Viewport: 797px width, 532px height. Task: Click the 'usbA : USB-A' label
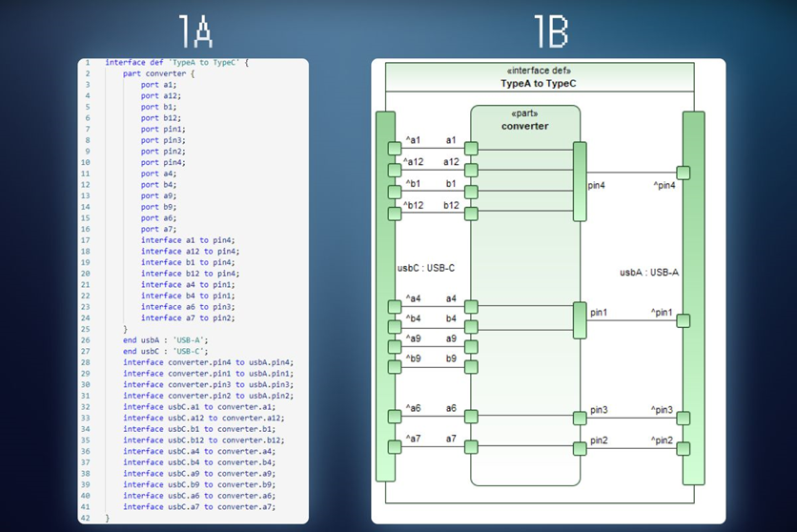pos(648,273)
